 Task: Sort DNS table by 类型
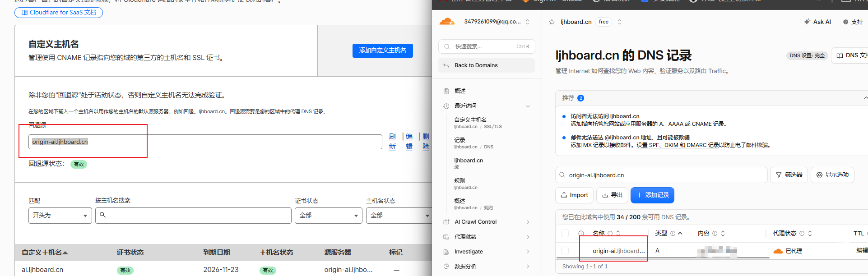click(x=680, y=233)
